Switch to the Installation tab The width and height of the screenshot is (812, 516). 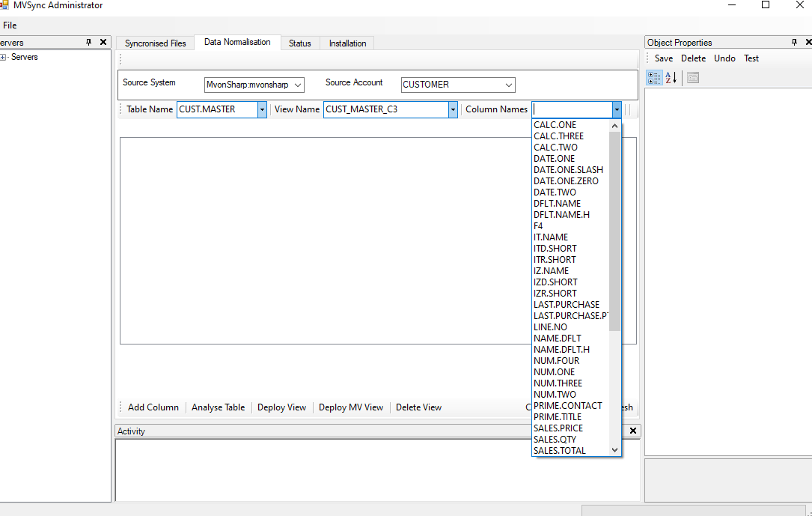coord(347,43)
